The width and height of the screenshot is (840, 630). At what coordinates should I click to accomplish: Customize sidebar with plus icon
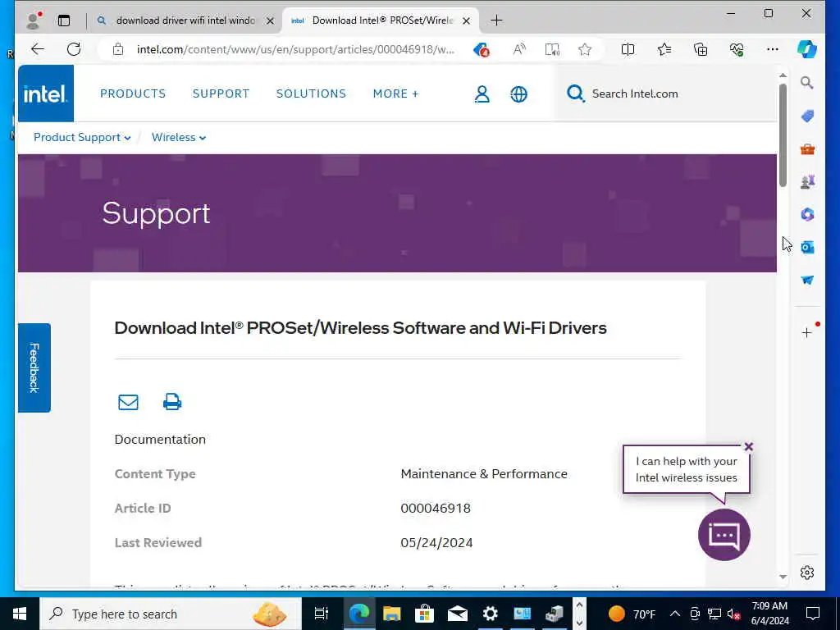point(807,333)
